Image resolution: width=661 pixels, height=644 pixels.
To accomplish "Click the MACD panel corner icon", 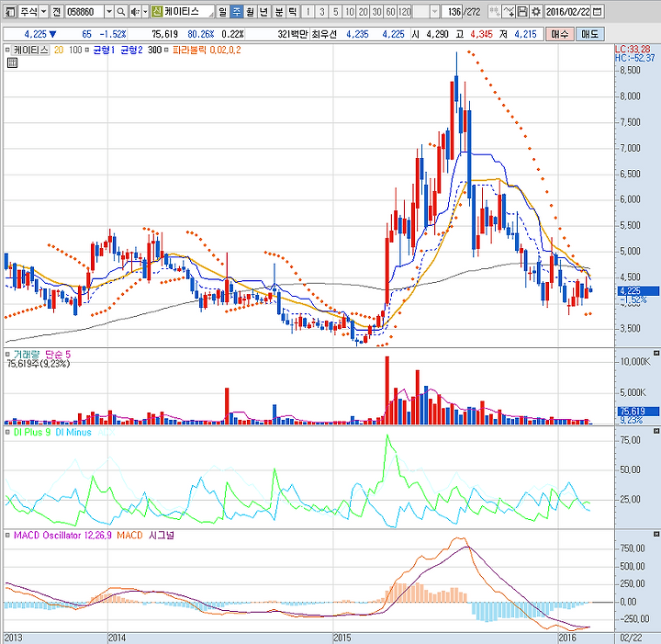I will click(x=655, y=534).
